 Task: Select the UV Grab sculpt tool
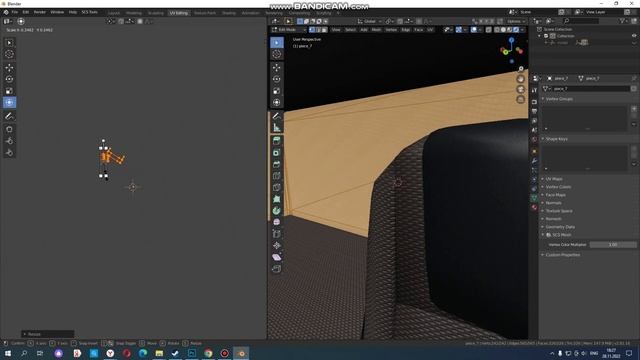tap(9, 129)
